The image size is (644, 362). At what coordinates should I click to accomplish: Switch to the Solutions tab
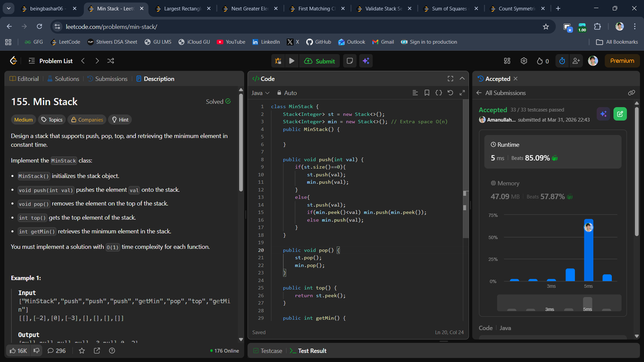pos(63,79)
